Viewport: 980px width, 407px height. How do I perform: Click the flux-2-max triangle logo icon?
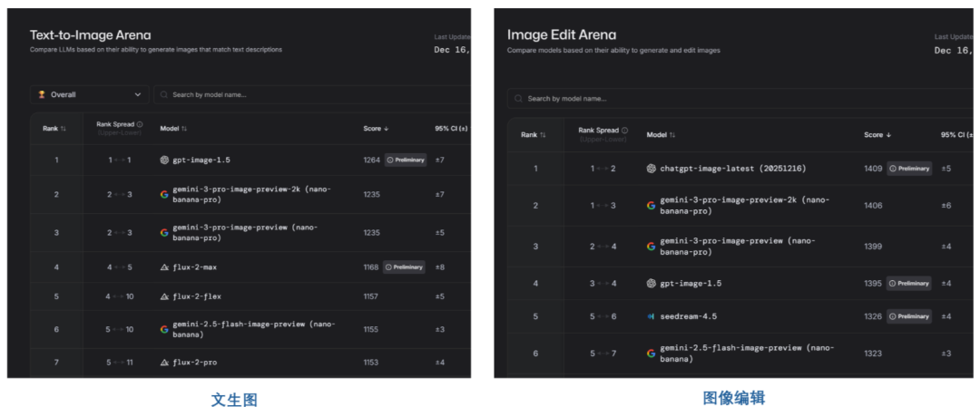pyautogui.click(x=164, y=267)
